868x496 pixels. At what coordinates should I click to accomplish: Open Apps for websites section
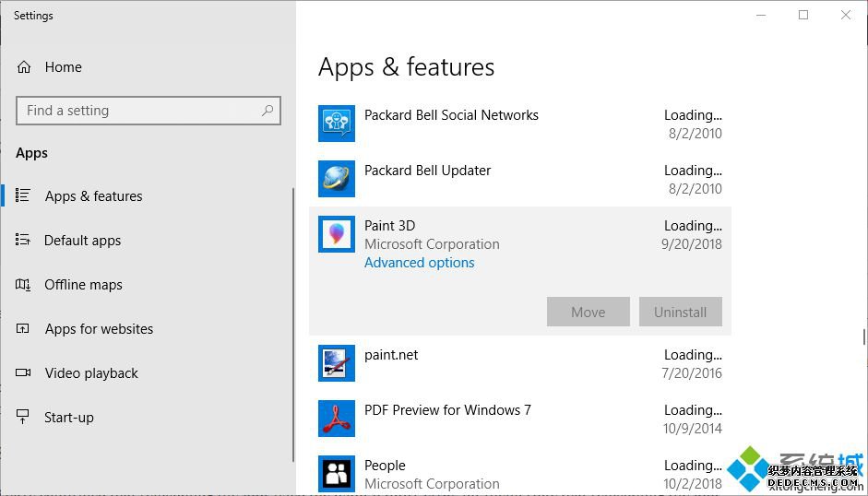click(99, 329)
